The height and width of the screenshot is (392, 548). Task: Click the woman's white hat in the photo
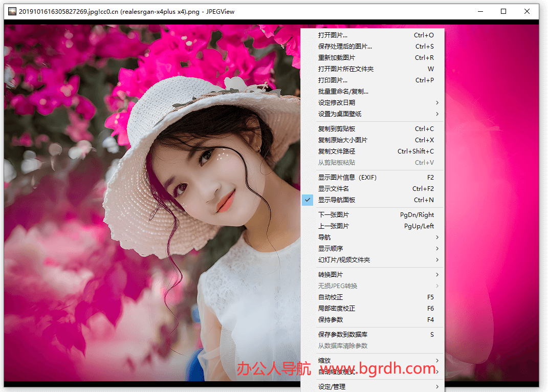(154, 118)
